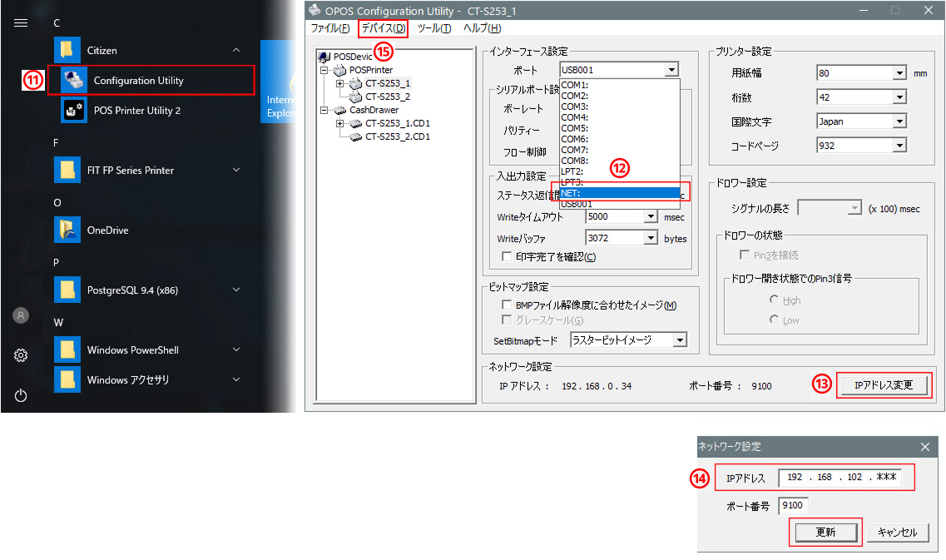Image resolution: width=946 pixels, height=560 pixels.
Task: Click the user account avatar icon
Action: pos(21,315)
